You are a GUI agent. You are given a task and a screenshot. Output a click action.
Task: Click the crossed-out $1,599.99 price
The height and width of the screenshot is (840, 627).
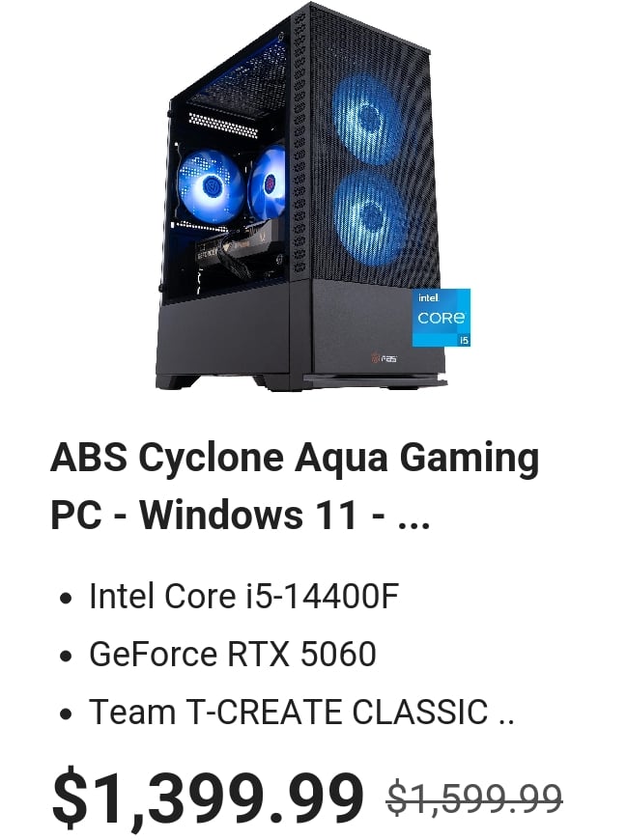click(x=474, y=798)
